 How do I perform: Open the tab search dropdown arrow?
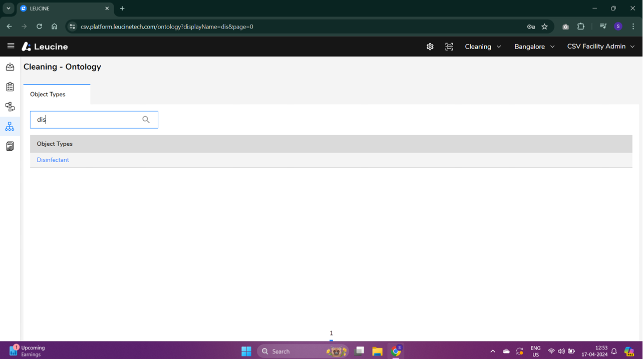9,9
